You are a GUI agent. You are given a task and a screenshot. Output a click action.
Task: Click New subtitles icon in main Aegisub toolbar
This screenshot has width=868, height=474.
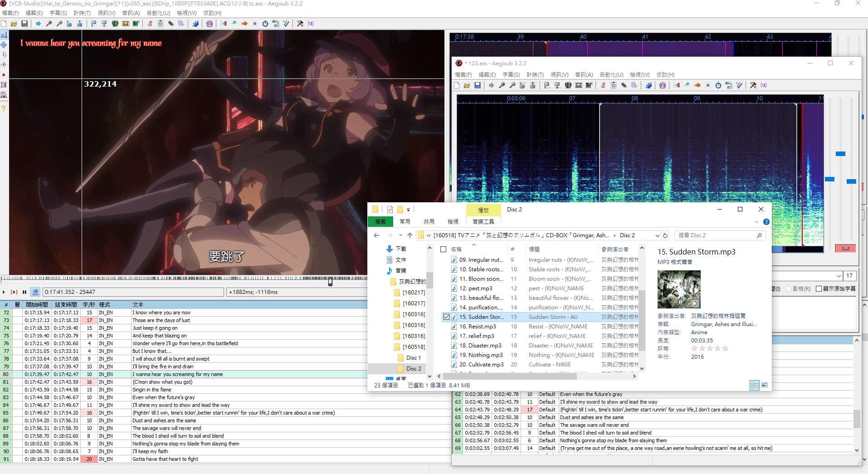4,24
